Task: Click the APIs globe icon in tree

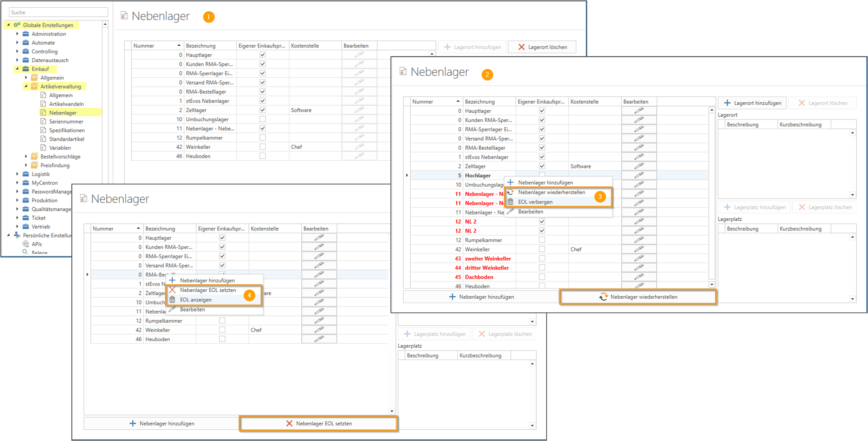Action: [26, 244]
